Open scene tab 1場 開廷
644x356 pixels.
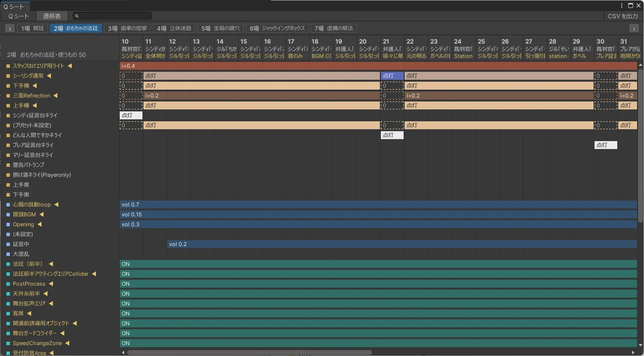point(33,28)
